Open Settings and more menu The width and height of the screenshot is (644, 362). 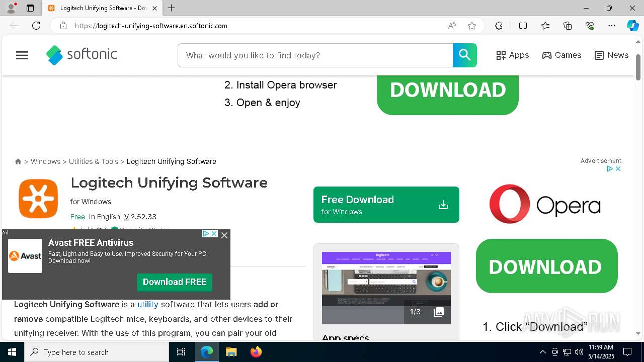(x=612, y=26)
